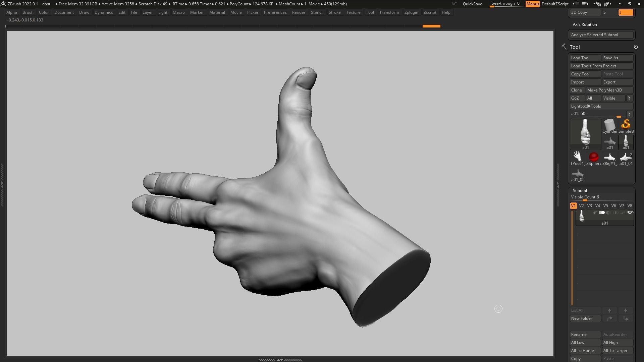The image size is (644, 362).
Task: Click the GoZ button
Action: (577, 98)
